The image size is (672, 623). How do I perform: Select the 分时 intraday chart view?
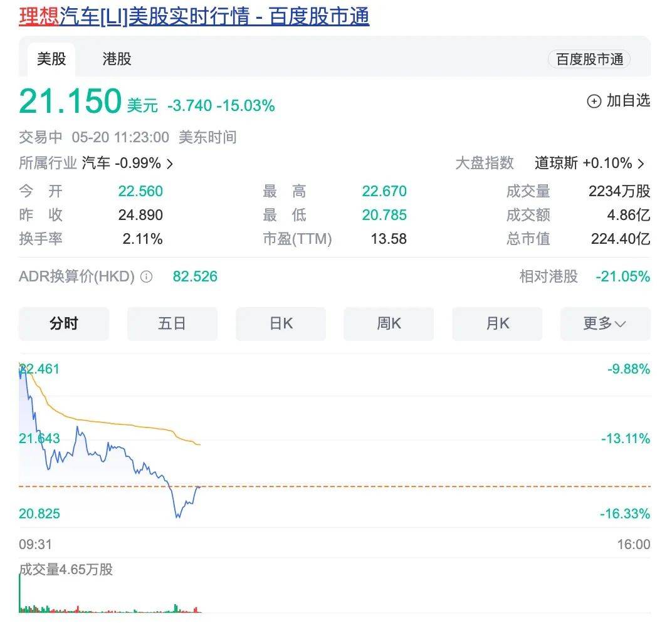pyautogui.click(x=64, y=323)
